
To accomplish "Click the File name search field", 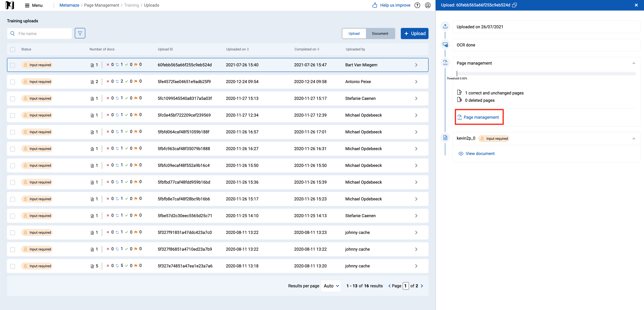I will click(40, 34).
